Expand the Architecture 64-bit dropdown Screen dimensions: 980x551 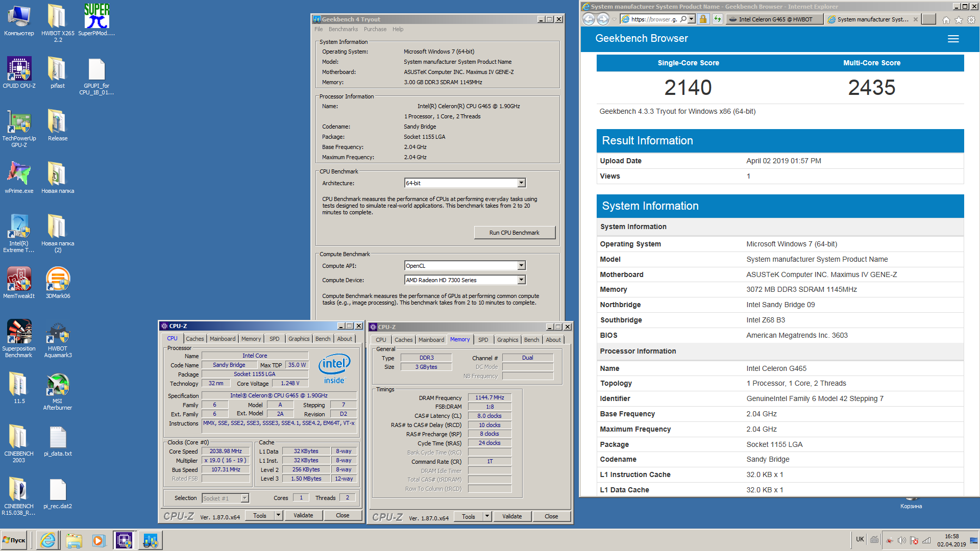521,183
